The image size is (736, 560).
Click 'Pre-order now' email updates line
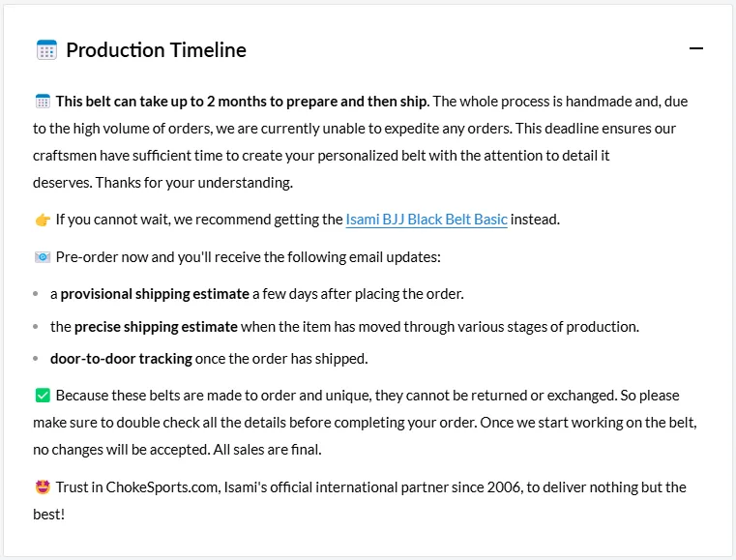pyautogui.click(x=248, y=257)
